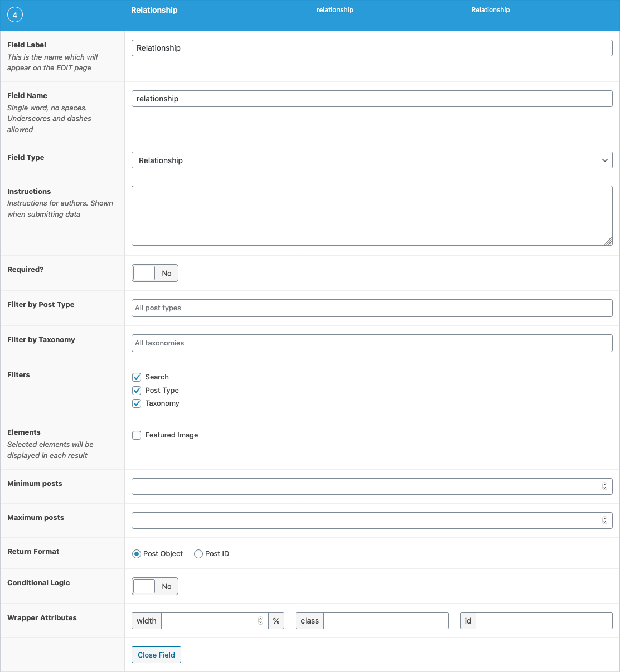
Task: Click the Instructions textarea
Action: click(x=372, y=216)
